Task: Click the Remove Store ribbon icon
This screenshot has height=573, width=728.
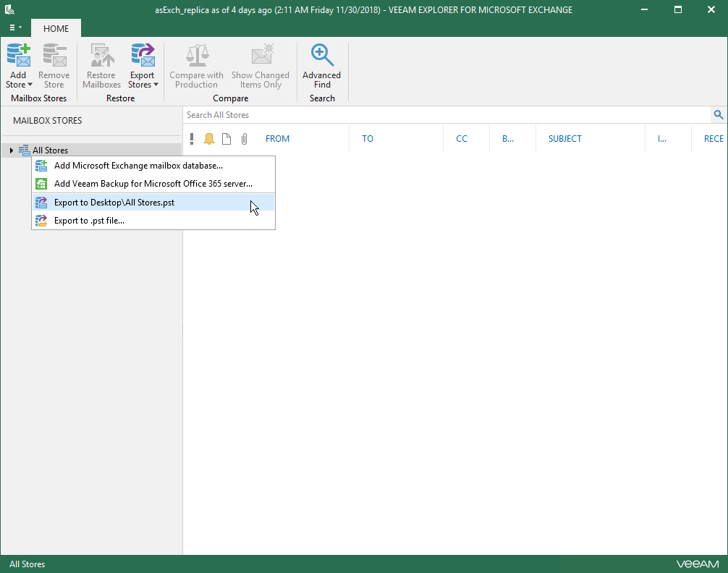Action: coord(54,55)
